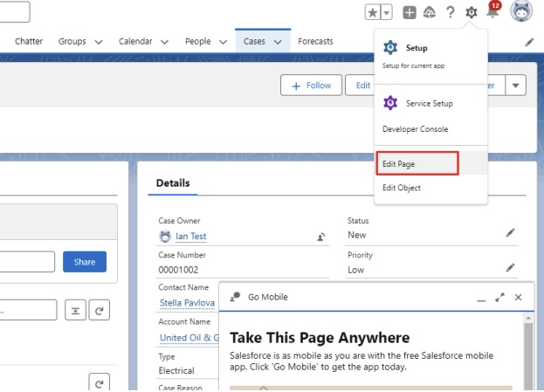Click the lower refresh icon button
The width and height of the screenshot is (544, 392).
click(100, 382)
